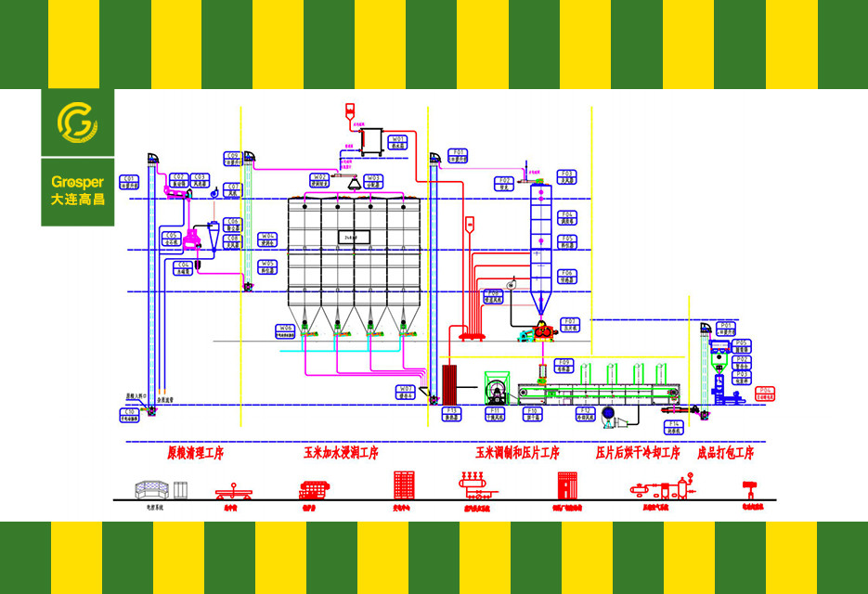Click the red boiler room icon
Image resolution: width=868 pixels, height=594 pixels.
[x=314, y=490]
